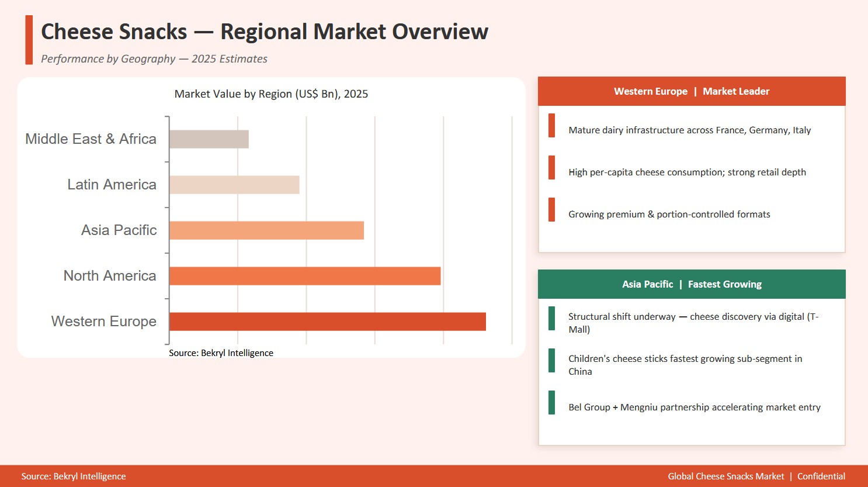The image size is (868, 487).
Task: Select the subtitle 'Performance by Geography — 2025 Estimates'
Action: (x=154, y=59)
